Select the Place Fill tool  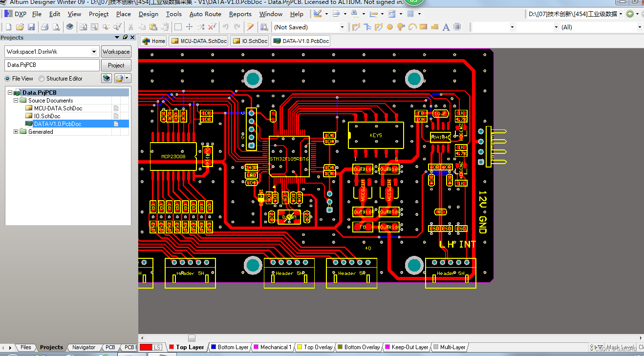tap(423, 27)
